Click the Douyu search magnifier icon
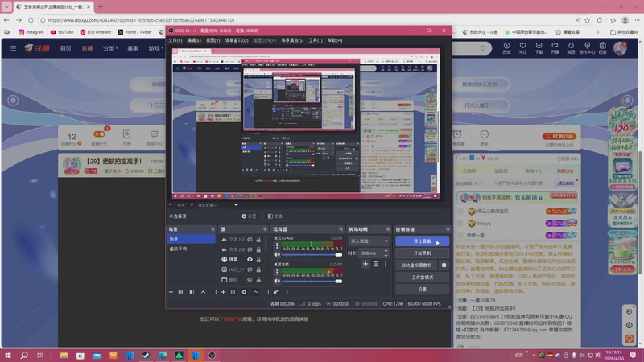 pyautogui.click(x=483, y=48)
